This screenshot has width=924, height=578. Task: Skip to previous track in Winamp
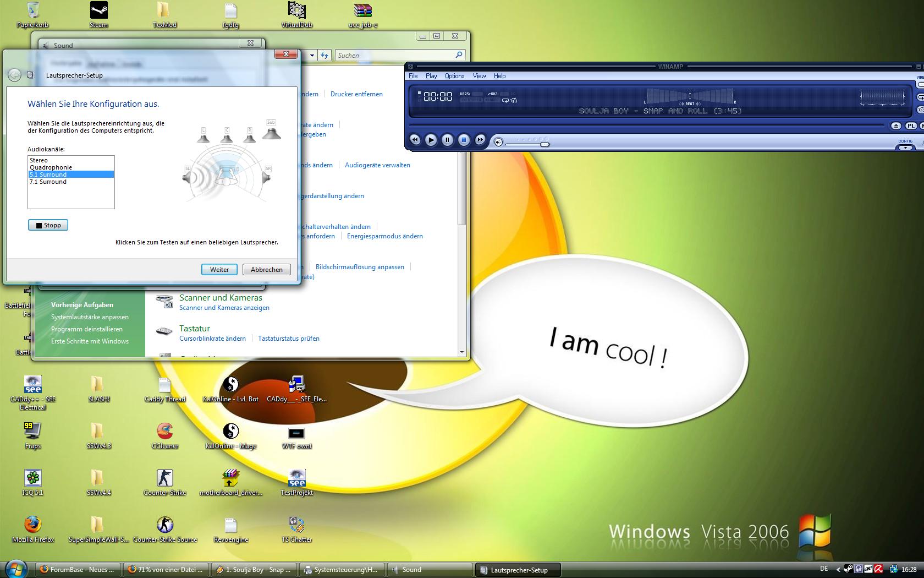415,140
